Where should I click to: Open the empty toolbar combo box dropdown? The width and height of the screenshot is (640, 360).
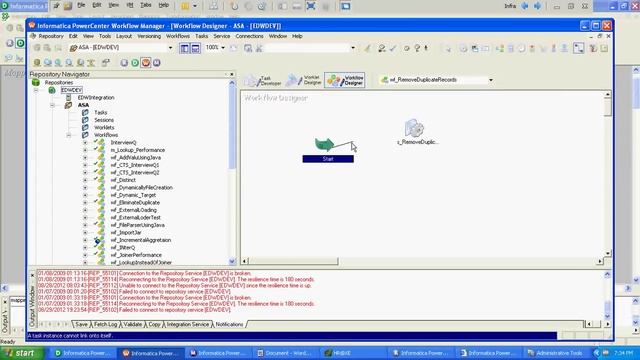(353, 48)
